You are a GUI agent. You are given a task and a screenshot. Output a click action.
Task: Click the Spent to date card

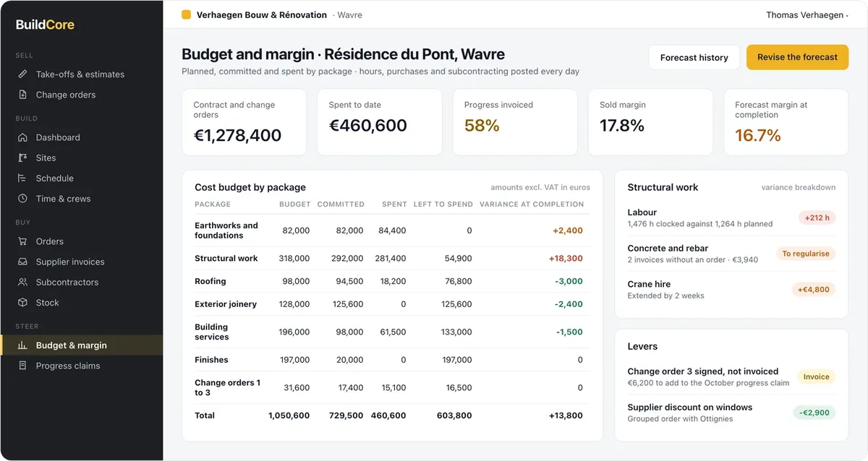(x=380, y=122)
